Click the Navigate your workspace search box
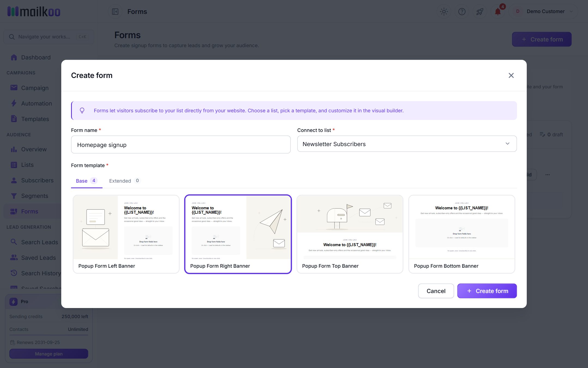This screenshot has width=588, height=368. point(49,37)
